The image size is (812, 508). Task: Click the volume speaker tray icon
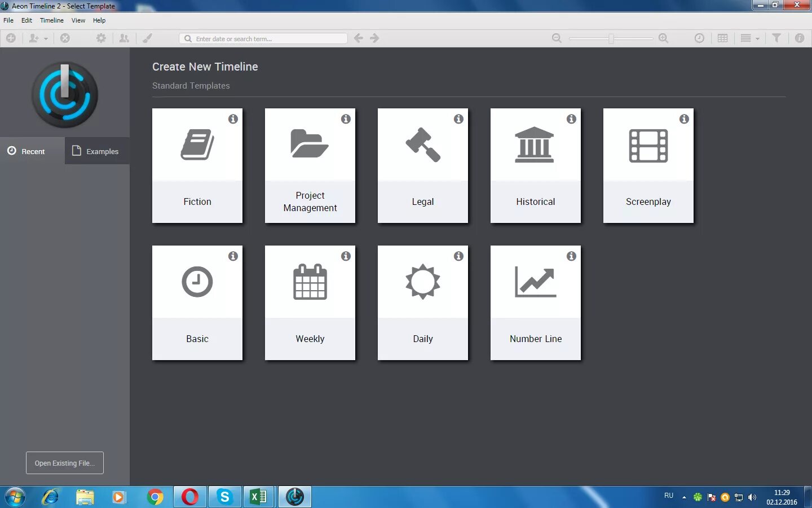(752, 497)
